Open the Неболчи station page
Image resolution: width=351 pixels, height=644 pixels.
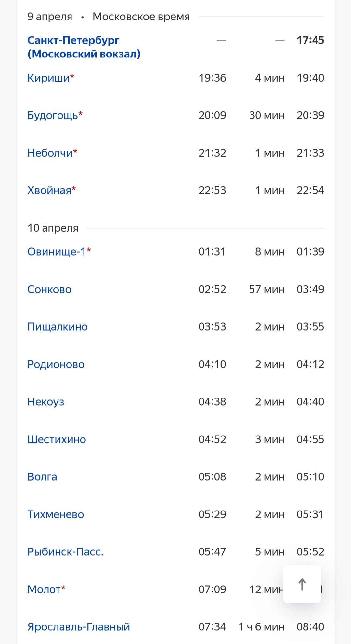50,153
